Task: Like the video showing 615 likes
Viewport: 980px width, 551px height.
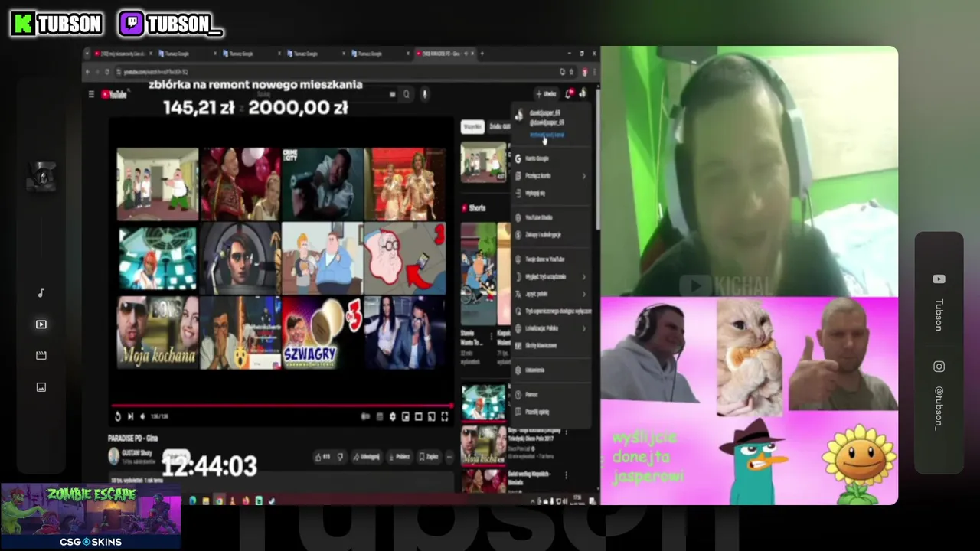Action: (x=322, y=457)
